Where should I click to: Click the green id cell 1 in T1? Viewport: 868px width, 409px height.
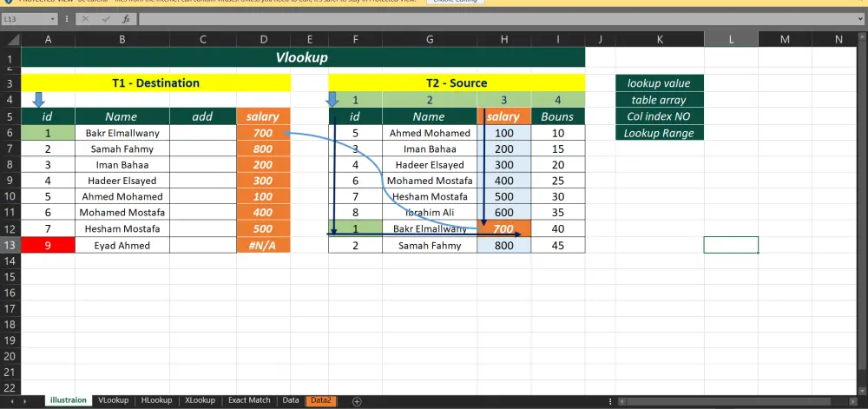point(48,133)
